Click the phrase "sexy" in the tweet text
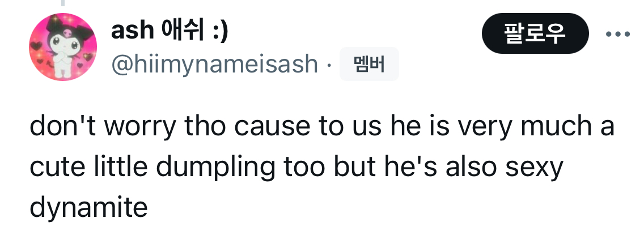Image resolution: width=644 pixels, height=235 pixels. point(539,168)
